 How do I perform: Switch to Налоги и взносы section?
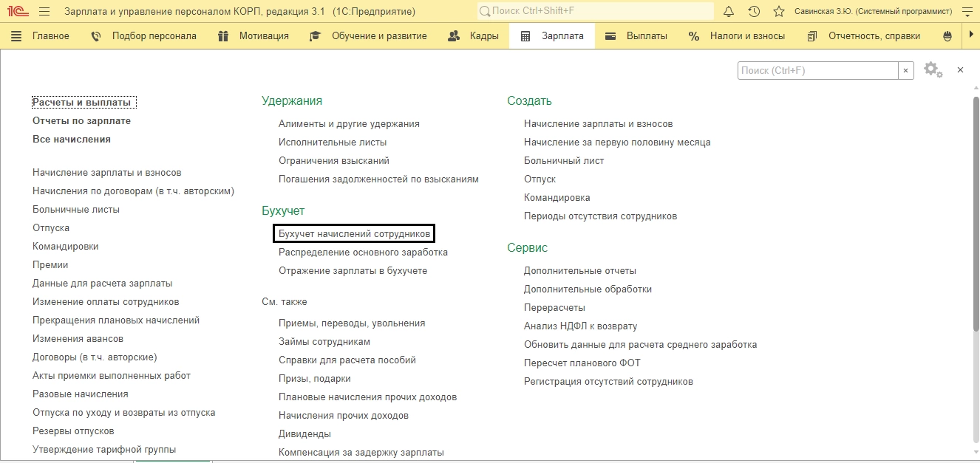click(747, 36)
